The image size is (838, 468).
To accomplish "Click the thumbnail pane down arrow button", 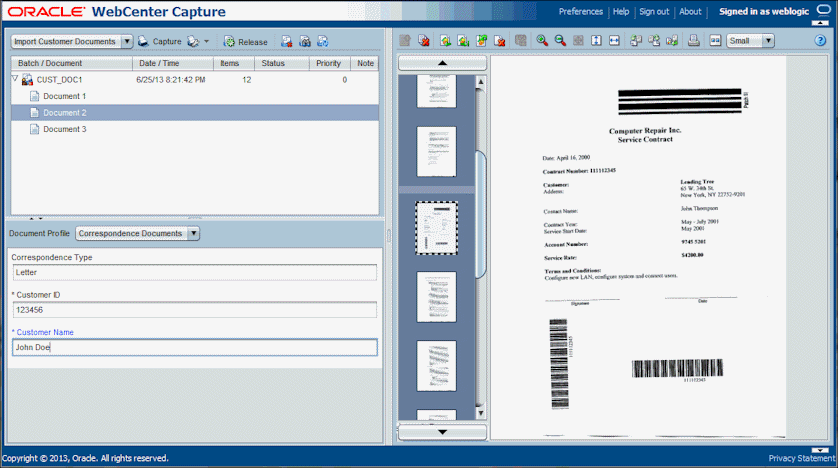I will click(443, 432).
